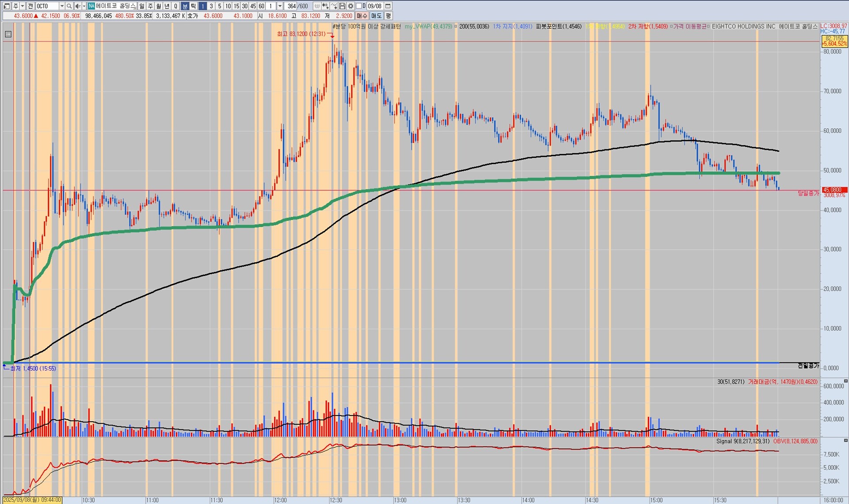The width and height of the screenshot is (849, 504).
Task: Open the settings gear icon
Action: pos(351,6)
